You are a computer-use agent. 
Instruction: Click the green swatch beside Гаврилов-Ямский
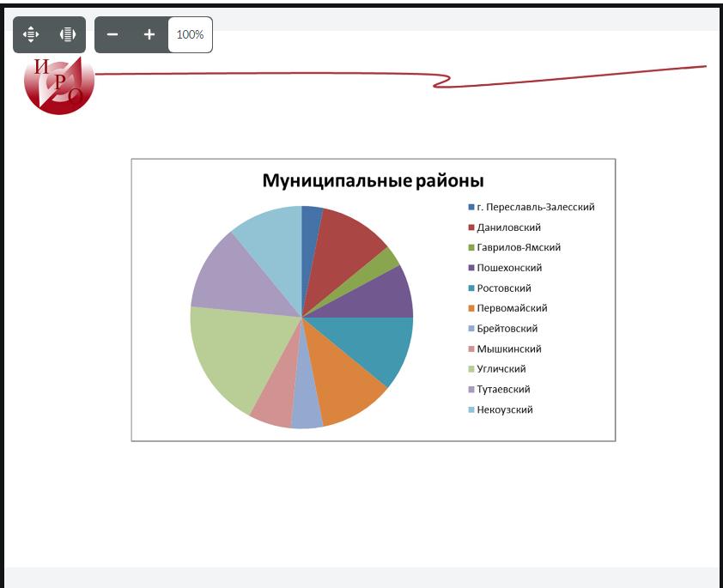pyautogui.click(x=471, y=248)
